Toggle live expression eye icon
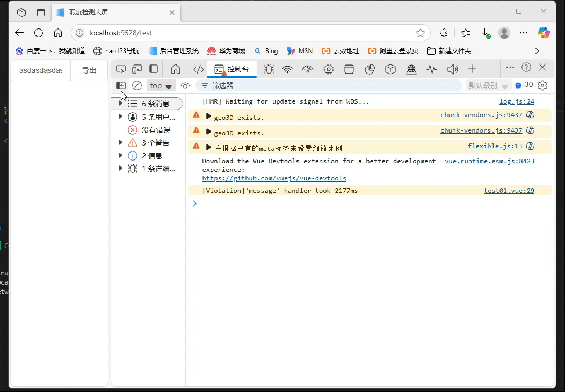 click(185, 85)
